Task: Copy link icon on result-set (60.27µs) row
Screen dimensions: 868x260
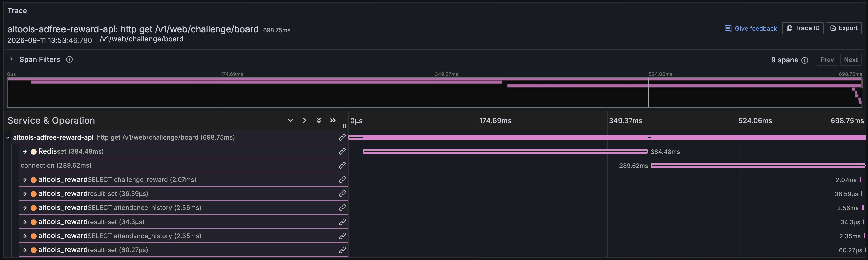Action: pos(342,250)
